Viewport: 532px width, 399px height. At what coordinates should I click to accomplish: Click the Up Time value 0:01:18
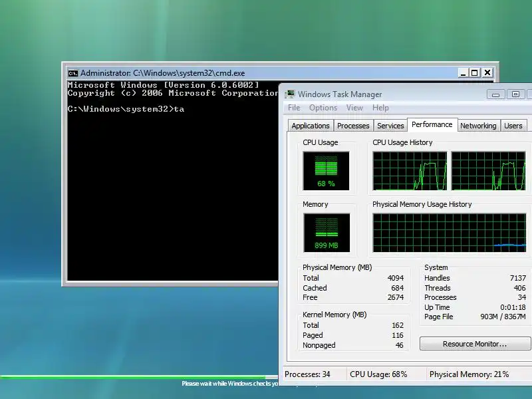point(513,307)
